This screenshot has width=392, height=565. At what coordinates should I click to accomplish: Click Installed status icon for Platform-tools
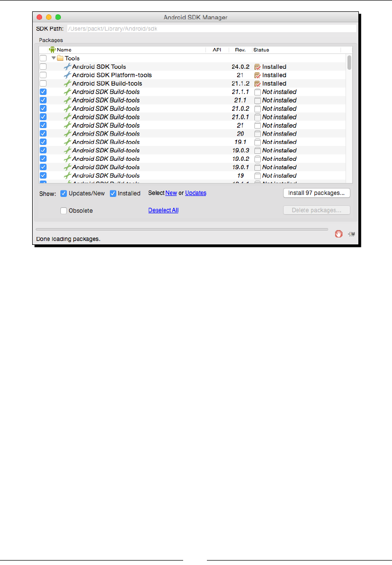257,75
